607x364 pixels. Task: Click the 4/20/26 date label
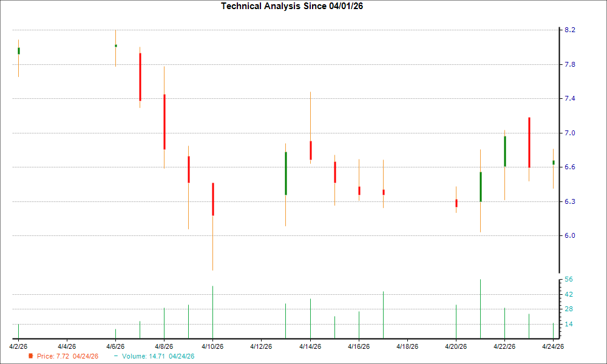pos(456,346)
